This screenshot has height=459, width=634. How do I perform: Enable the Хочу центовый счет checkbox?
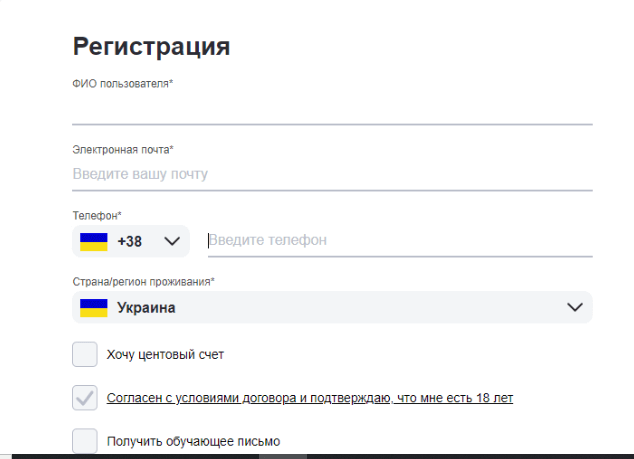coord(85,354)
